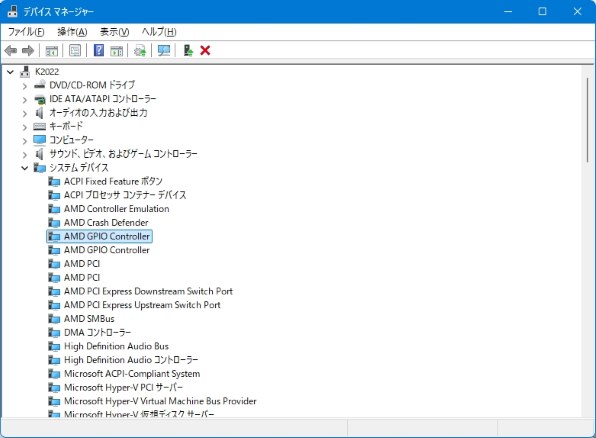Click the speaker icon for オーディオの入力および出力
Image resolution: width=596 pixels, height=438 pixels.
[40, 113]
